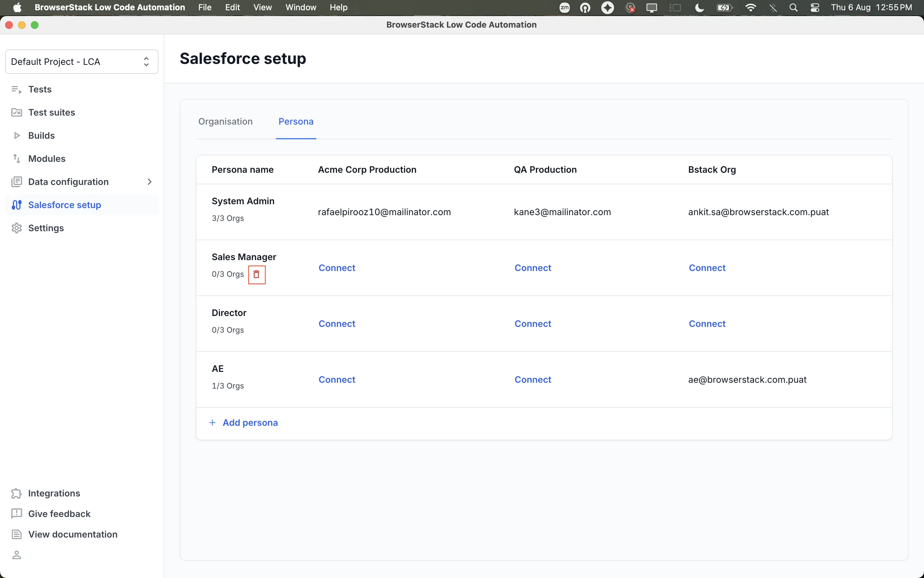Click ae@browserstack.com.puat cell
This screenshot has height=578, width=924.
pyautogui.click(x=747, y=380)
